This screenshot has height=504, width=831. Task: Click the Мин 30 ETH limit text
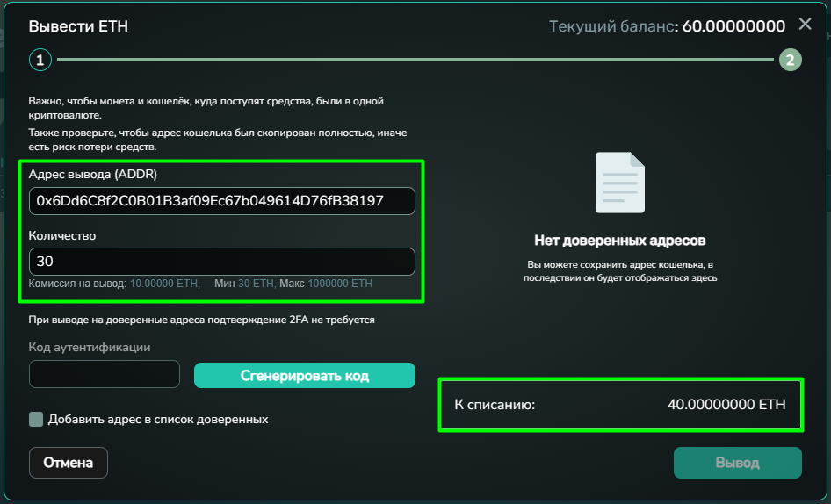pos(244,284)
